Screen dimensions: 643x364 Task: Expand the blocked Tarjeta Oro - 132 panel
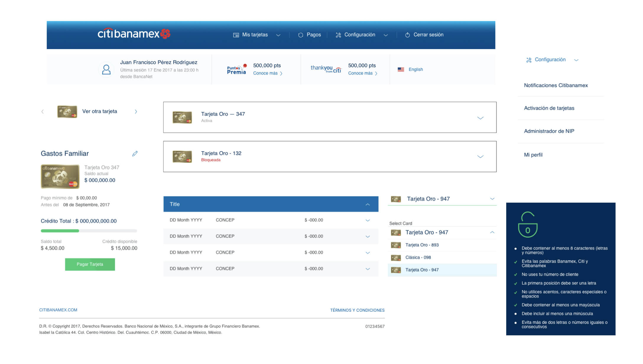click(480, 157)
